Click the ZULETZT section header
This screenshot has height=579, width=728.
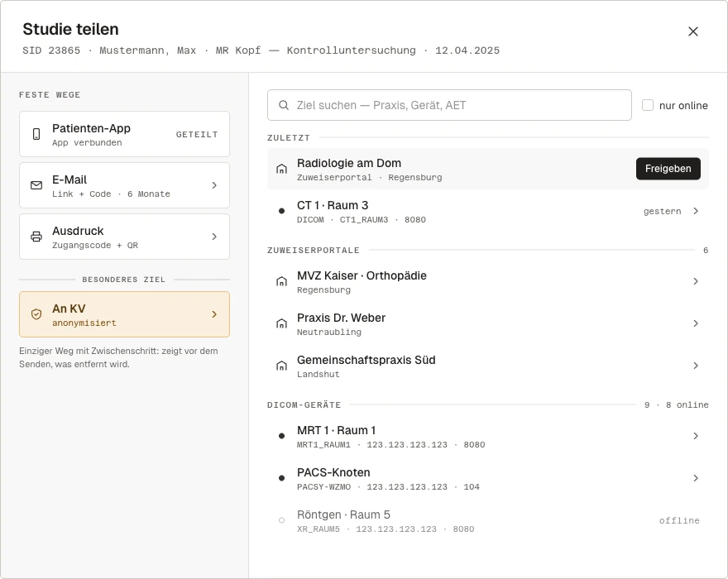tap(289, 138)
